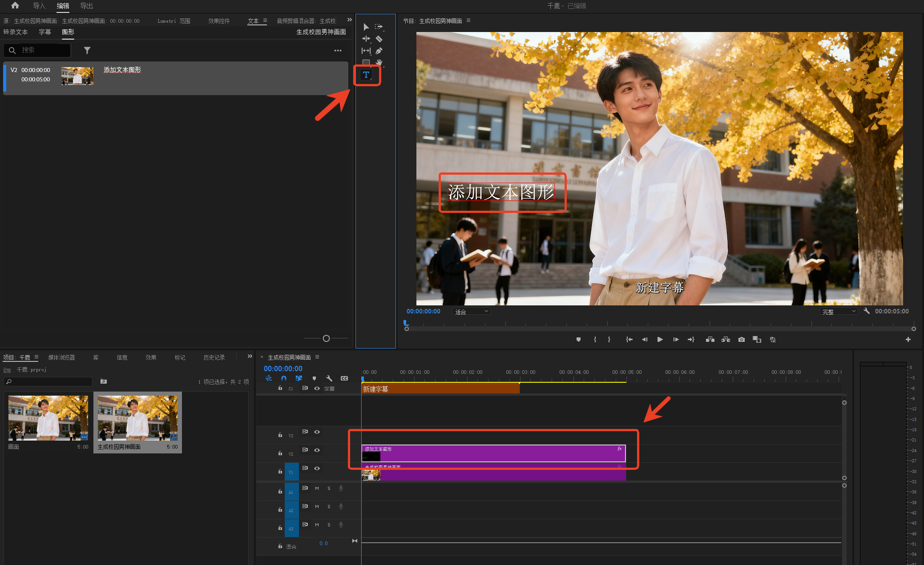
Task: Select the Pen tool
Action: (379, 51)
